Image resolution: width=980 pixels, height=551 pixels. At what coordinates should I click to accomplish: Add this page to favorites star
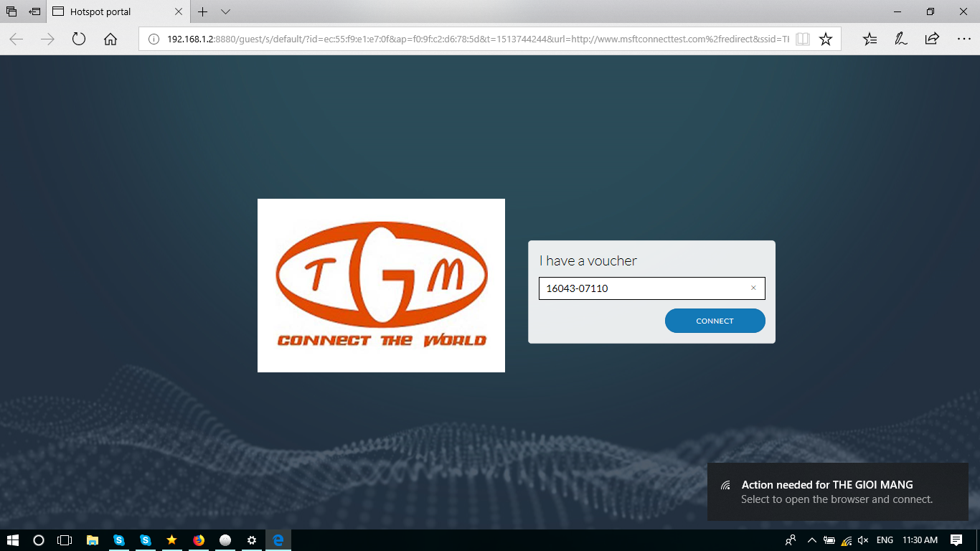[x=826, y=39]
